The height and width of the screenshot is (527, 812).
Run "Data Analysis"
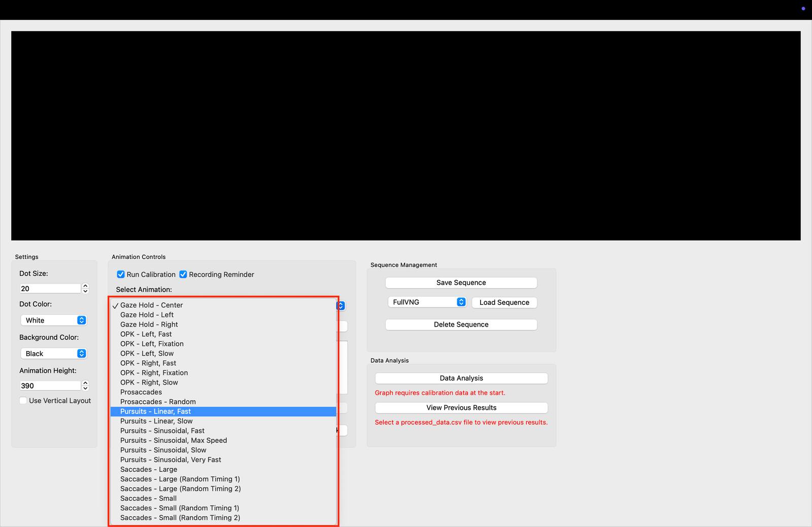461,378
